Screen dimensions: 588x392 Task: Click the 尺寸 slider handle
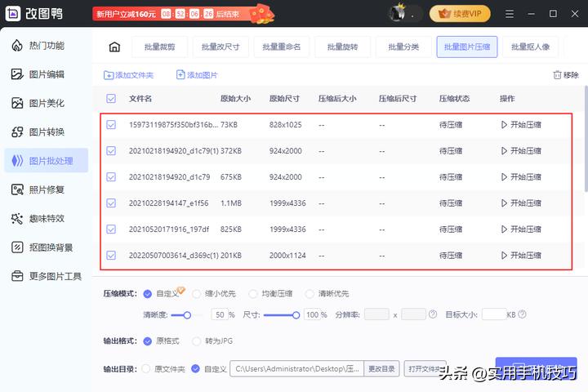pyautogui.click(x=296, y=315)
